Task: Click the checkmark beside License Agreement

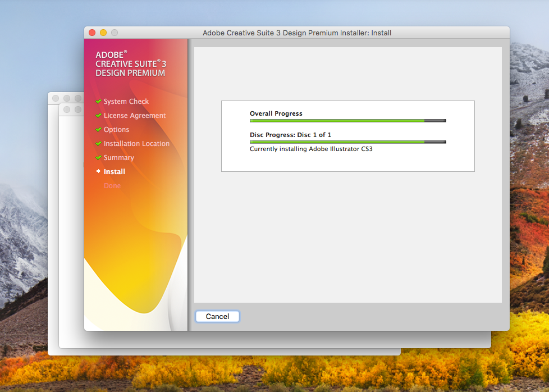Action: coord(98,115)
